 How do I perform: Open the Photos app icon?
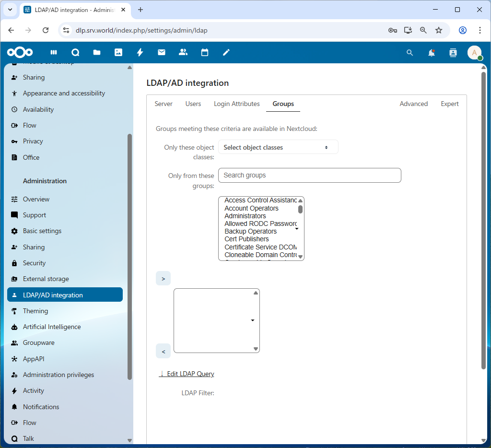click(118, 52)
